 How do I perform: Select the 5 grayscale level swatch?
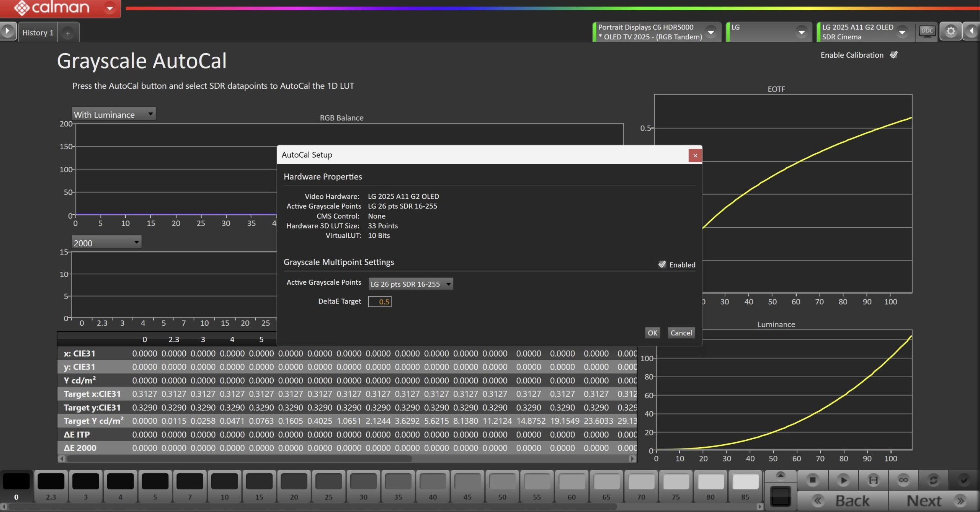(x=155, y=486)
